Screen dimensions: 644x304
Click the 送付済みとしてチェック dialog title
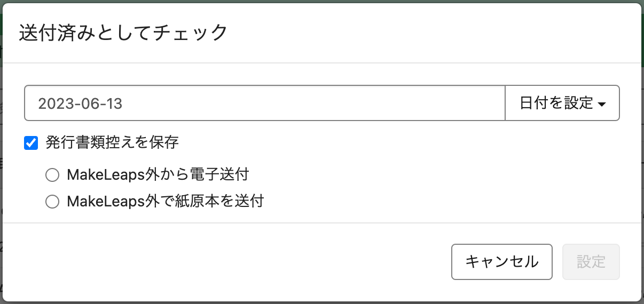pyautogui.click(x=123, y=33)
